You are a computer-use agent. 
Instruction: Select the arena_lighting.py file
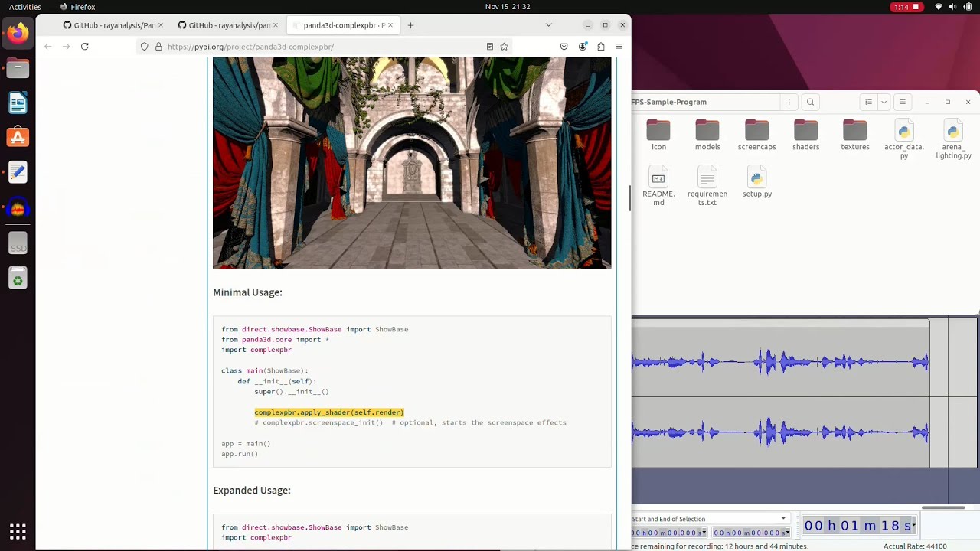click(x=953, y=140)
